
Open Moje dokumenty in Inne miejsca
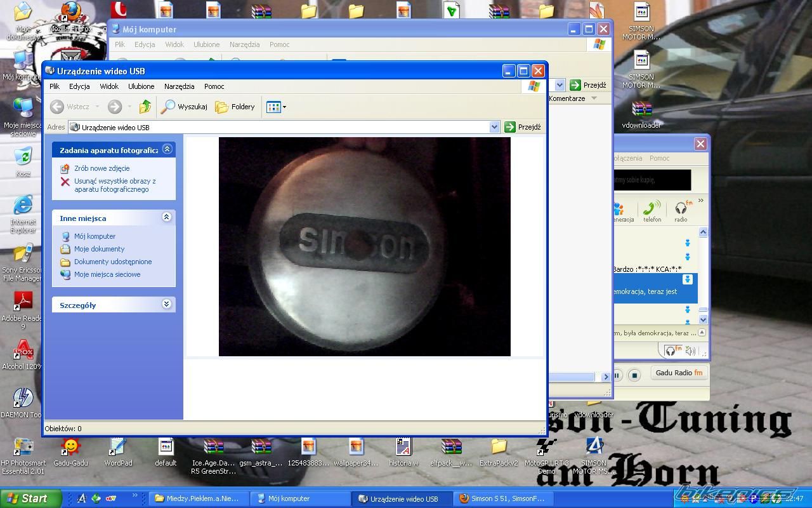pyautogui.click(x=99, y=249)
